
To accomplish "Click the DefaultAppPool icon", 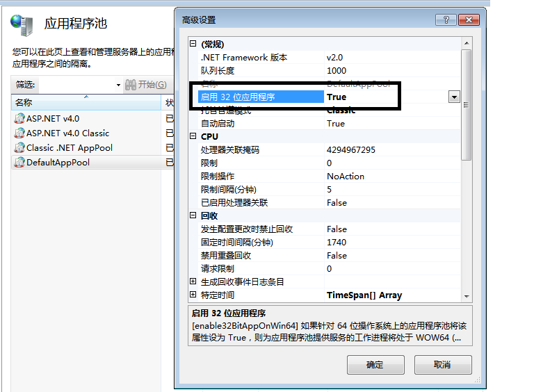I will [x=19, y=163].
